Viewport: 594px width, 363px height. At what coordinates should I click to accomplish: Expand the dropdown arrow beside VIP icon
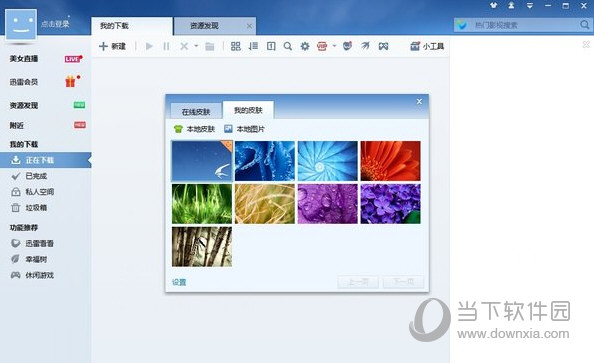pyautogui.click(x=334, y=46)
